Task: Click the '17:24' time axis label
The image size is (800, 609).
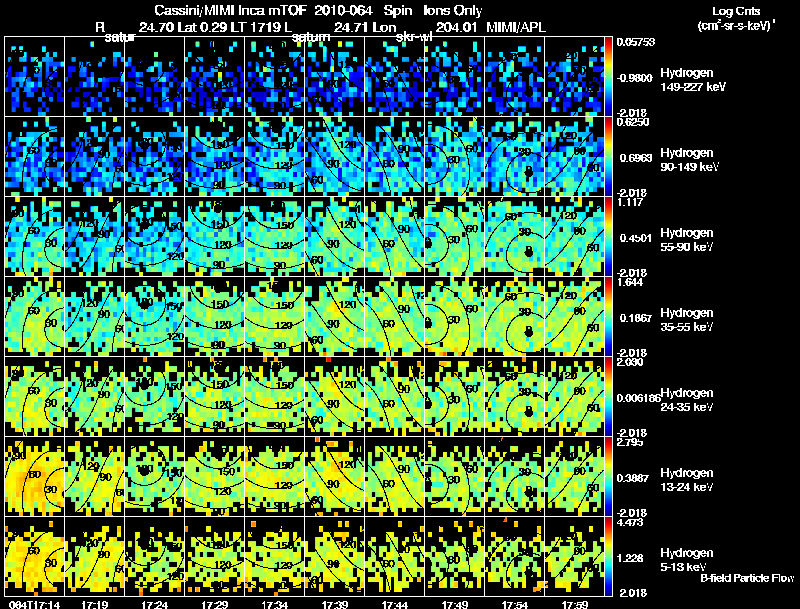Action: (155, 604)
